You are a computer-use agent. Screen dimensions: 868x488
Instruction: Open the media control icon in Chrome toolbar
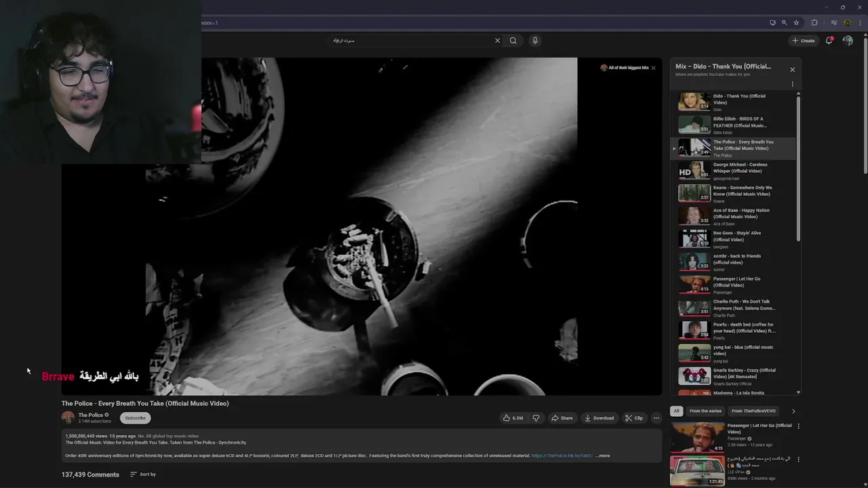[834, 22]
